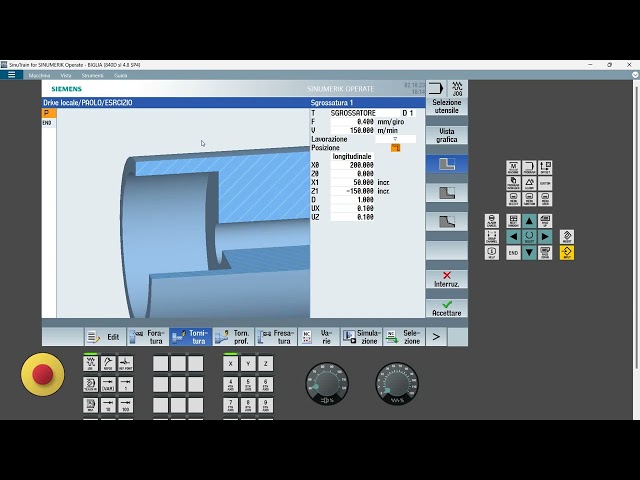Image resolution: width=640 pixels, height=480 pixels.
Task: Open the PROGRAM area key
Action: (x=529, y=167)
